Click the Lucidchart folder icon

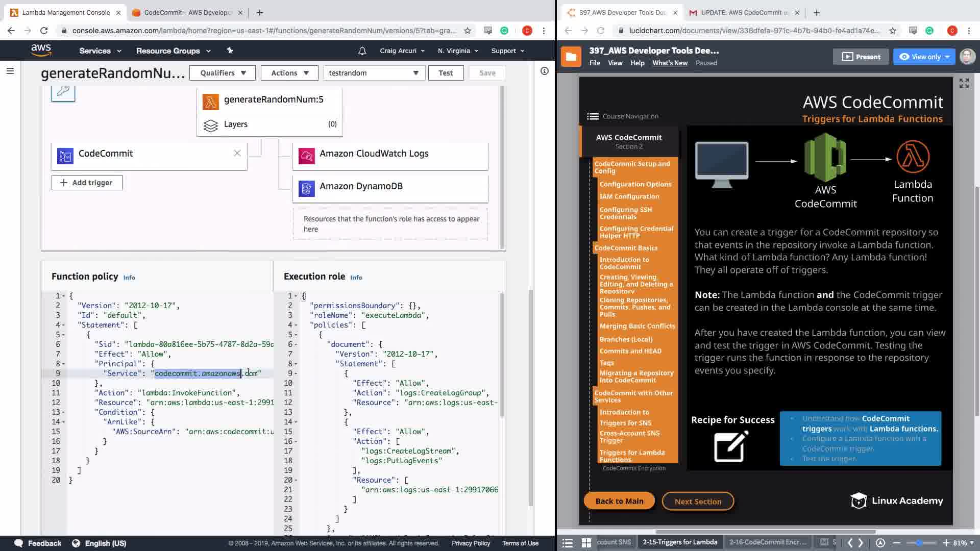tap(571, 57)
